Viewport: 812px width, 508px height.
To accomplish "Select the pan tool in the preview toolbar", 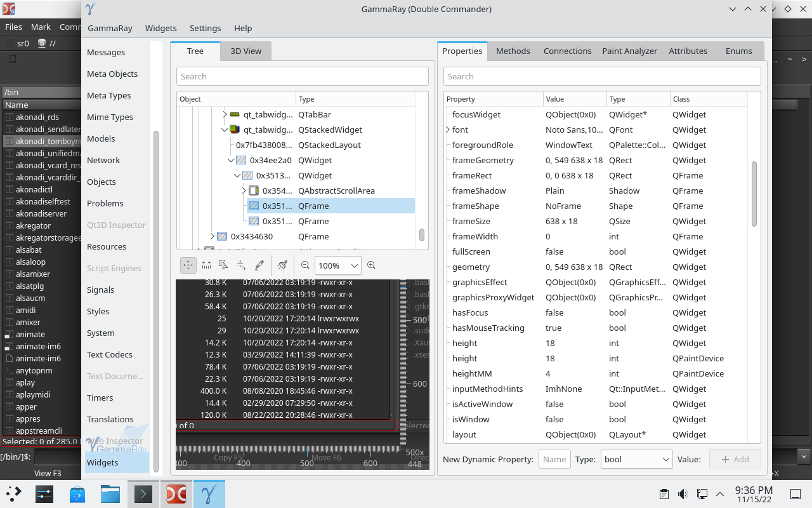I will 188,265.
